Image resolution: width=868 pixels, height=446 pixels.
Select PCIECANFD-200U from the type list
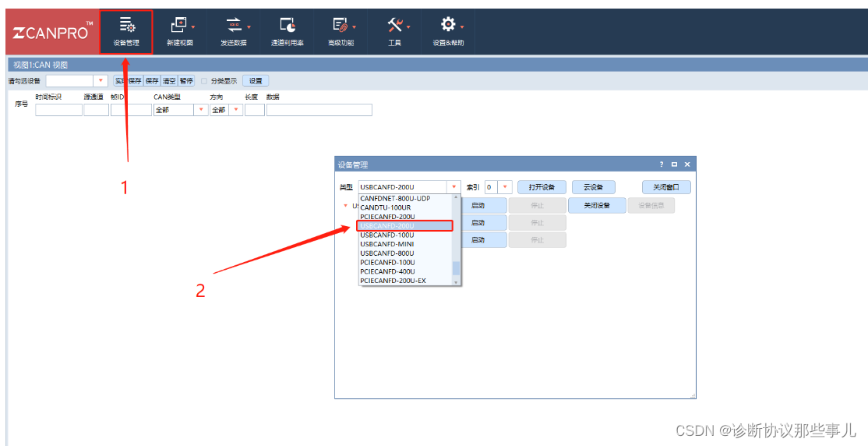point(405,217)
